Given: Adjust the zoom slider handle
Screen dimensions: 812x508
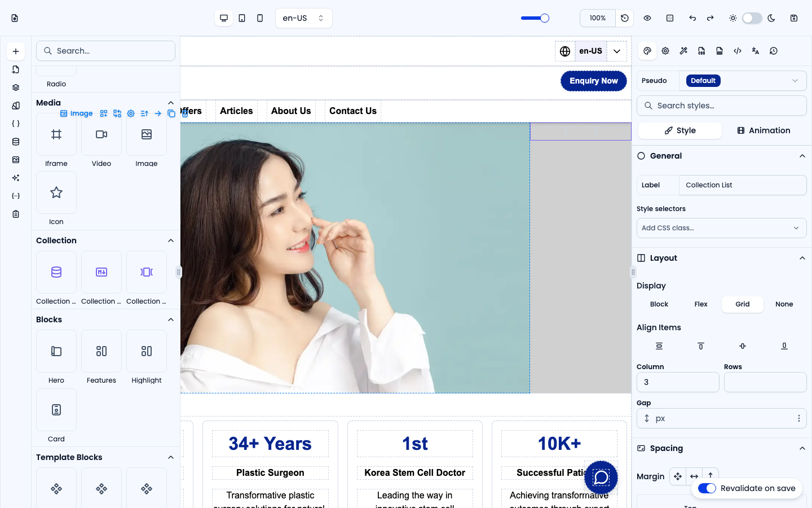Looking at the screenshot, I should pyautogui.click(x=545, y=18).
